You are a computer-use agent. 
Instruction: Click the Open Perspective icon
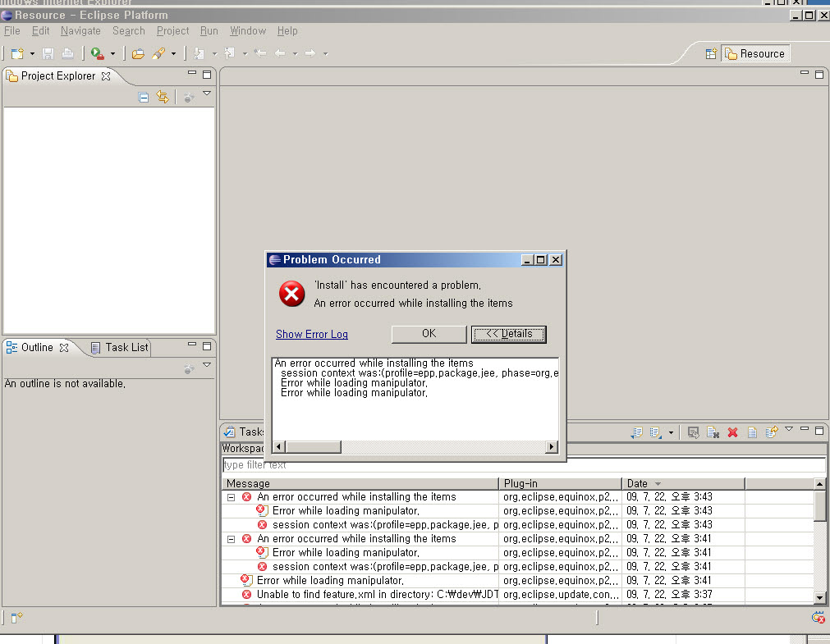[711, 53]
